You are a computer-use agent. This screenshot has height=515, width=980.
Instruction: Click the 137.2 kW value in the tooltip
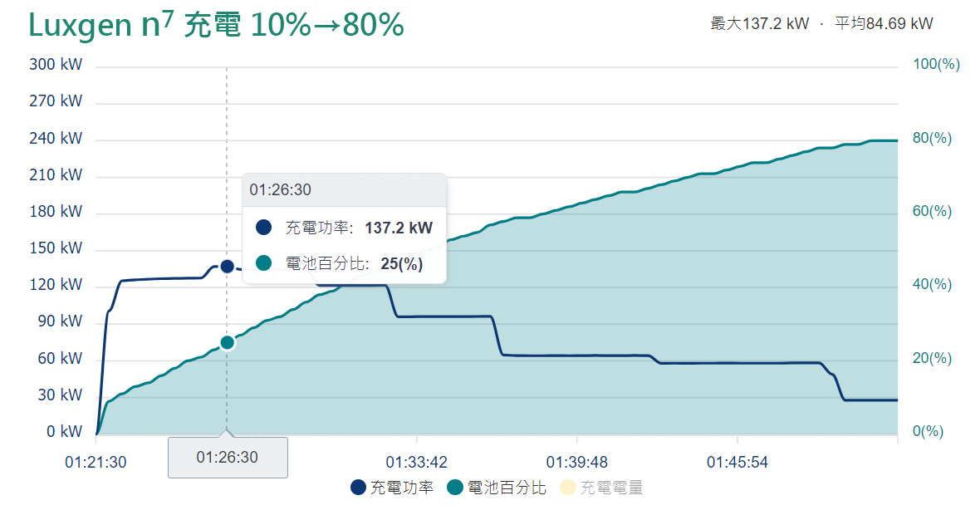click(399, 228)
